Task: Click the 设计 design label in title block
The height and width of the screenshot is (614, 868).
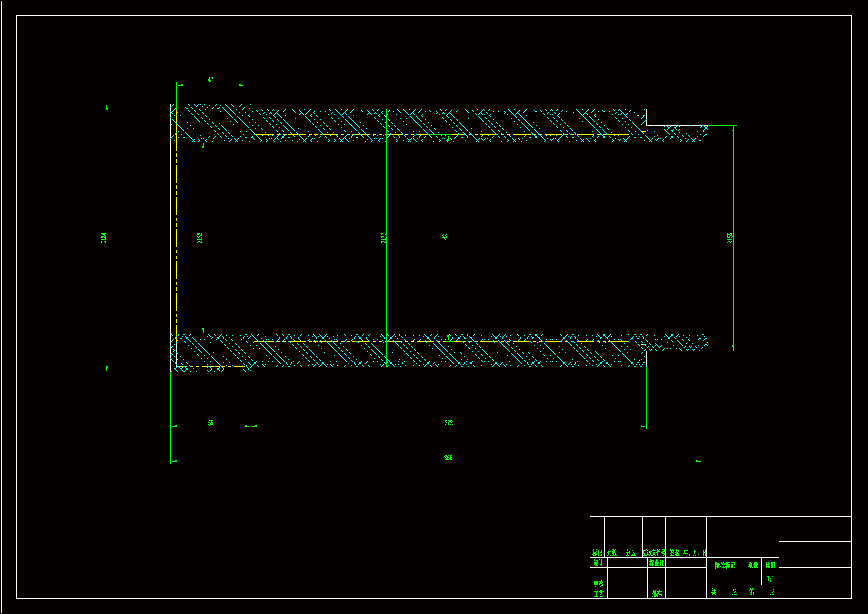Action: click(x=598, y=563)
